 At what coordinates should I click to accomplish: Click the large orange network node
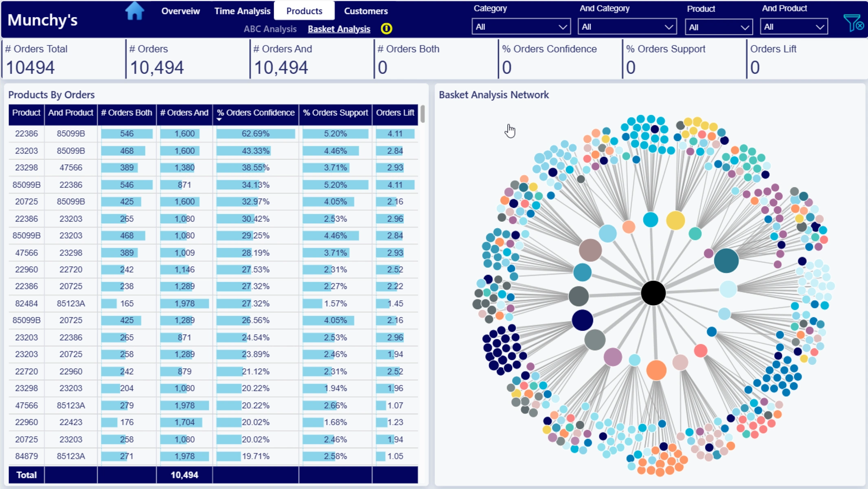656,370
